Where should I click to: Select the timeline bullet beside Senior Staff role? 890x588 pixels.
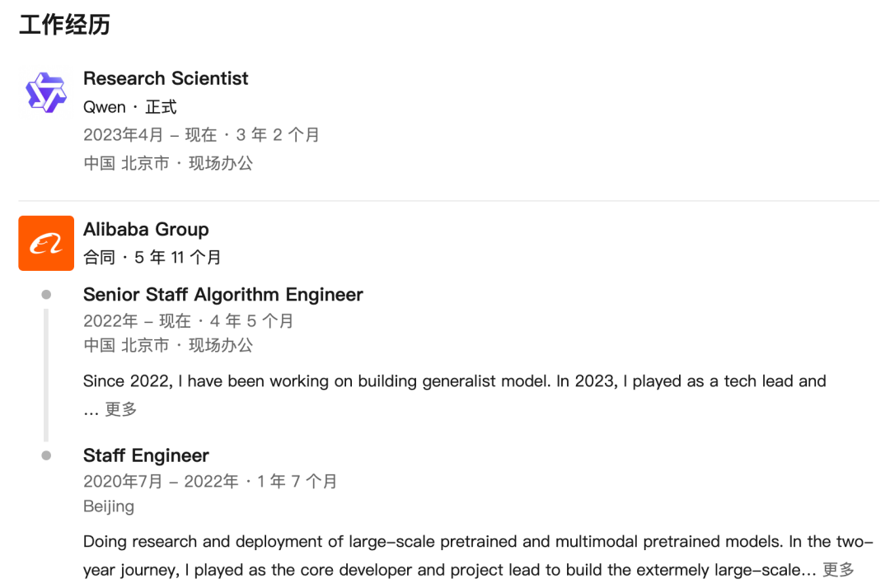click(46, 295)
